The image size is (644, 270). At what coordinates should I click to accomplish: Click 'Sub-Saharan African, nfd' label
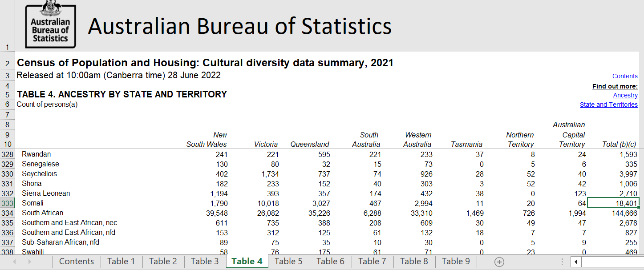click(61, 242)
